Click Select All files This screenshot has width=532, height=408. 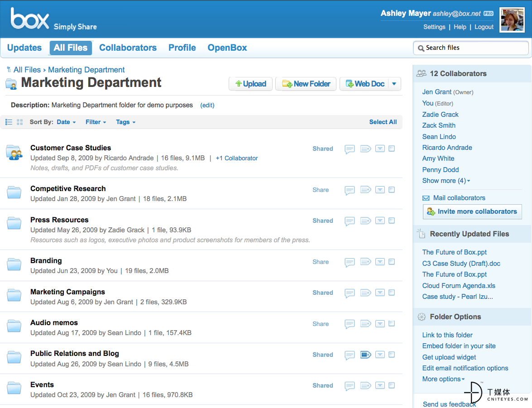[383, 122]
